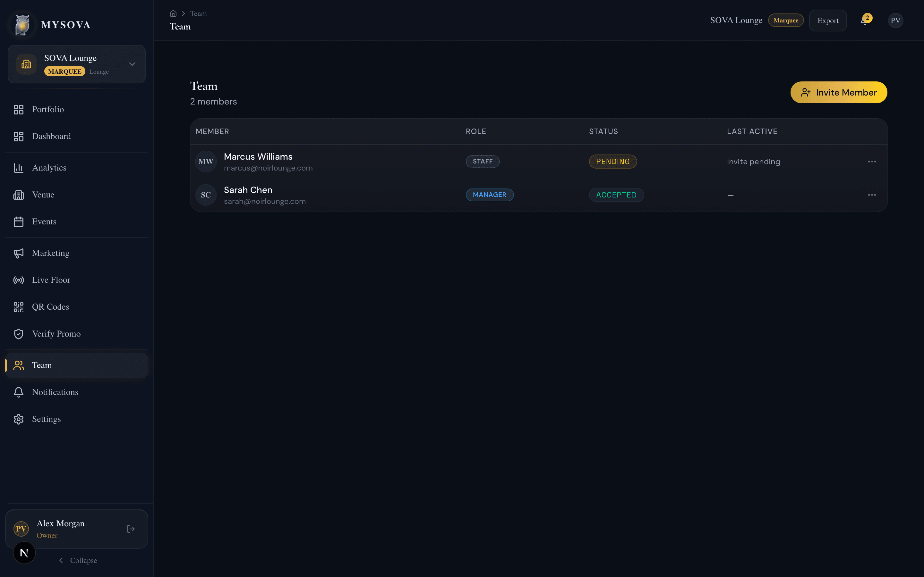This screenshot has height=577, width=924.
Task: Select the Marketing megaphone icon
Action: click(x=19, y=253)
